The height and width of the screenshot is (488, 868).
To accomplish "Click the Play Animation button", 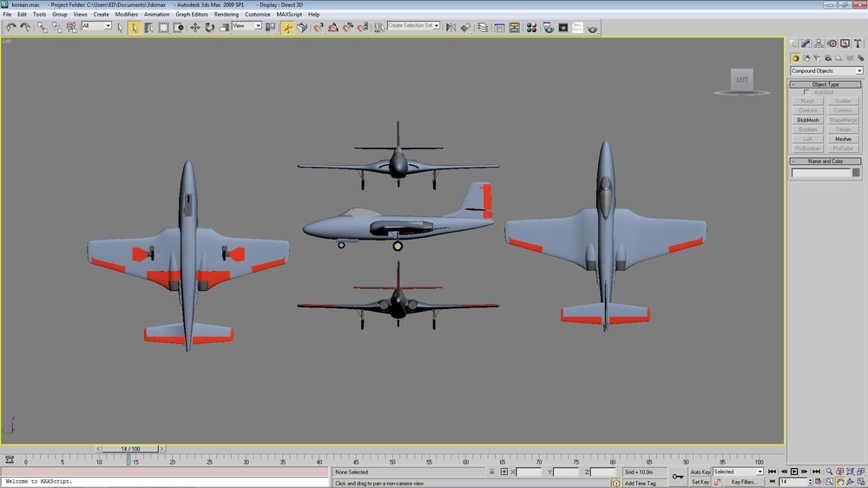I will point(794,472).
